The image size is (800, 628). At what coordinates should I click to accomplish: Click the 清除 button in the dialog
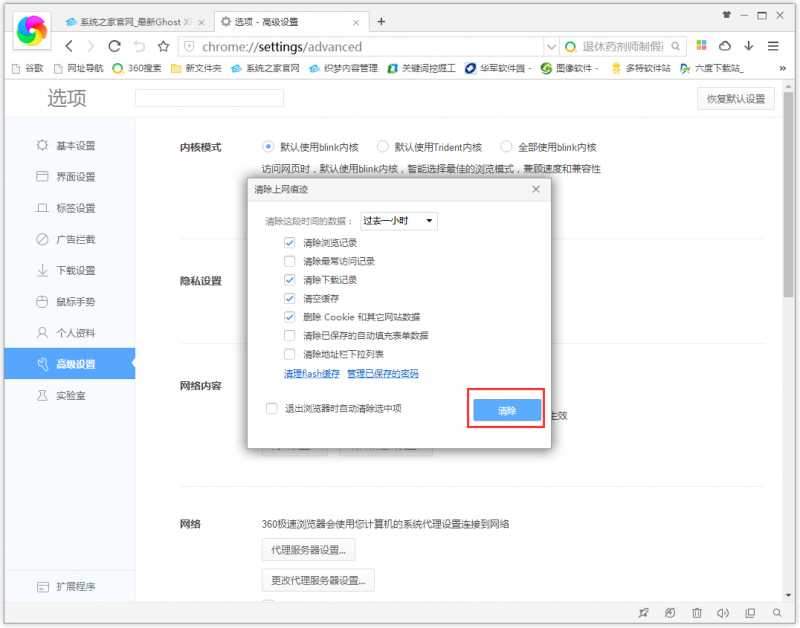click(505, 409)
